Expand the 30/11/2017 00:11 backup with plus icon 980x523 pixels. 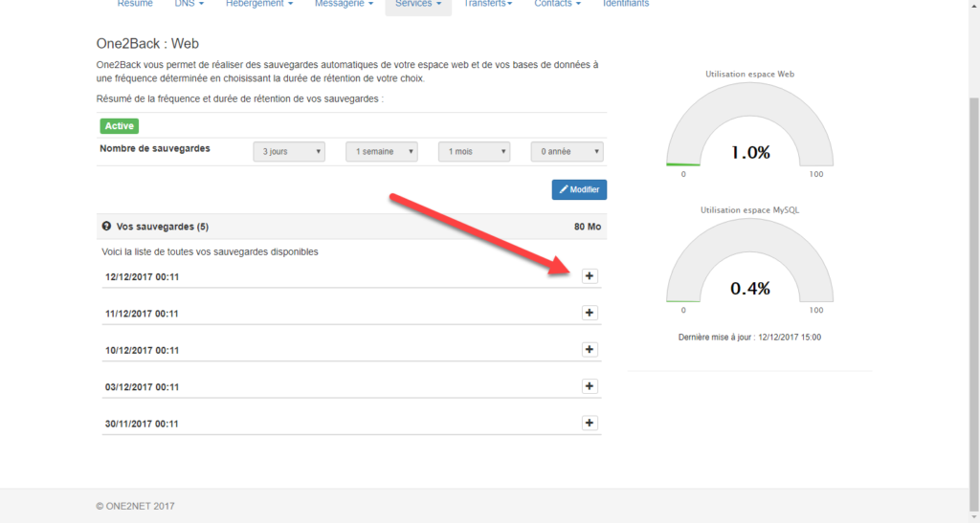click(x=590, y=424)
